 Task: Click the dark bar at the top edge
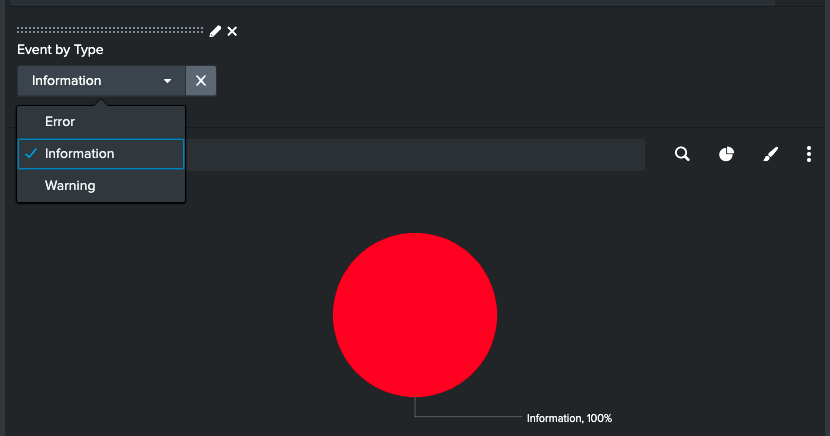(x=400, y=3)
